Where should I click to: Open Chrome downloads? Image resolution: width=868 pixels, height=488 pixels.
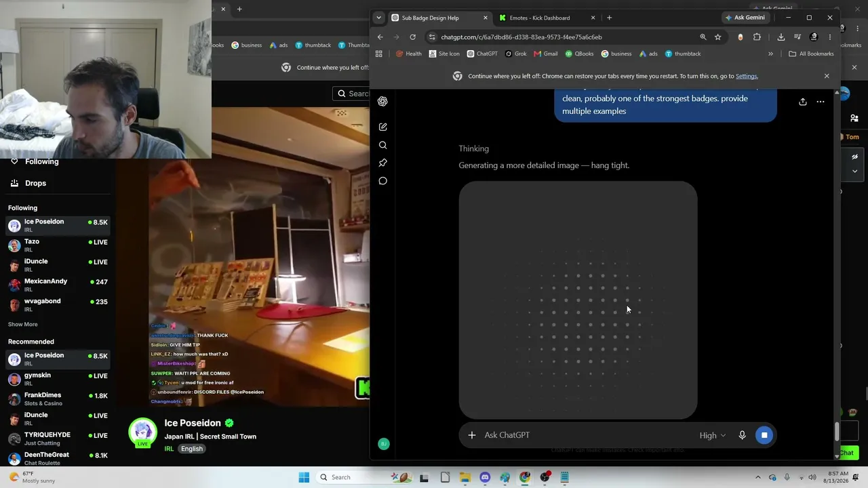781,37
